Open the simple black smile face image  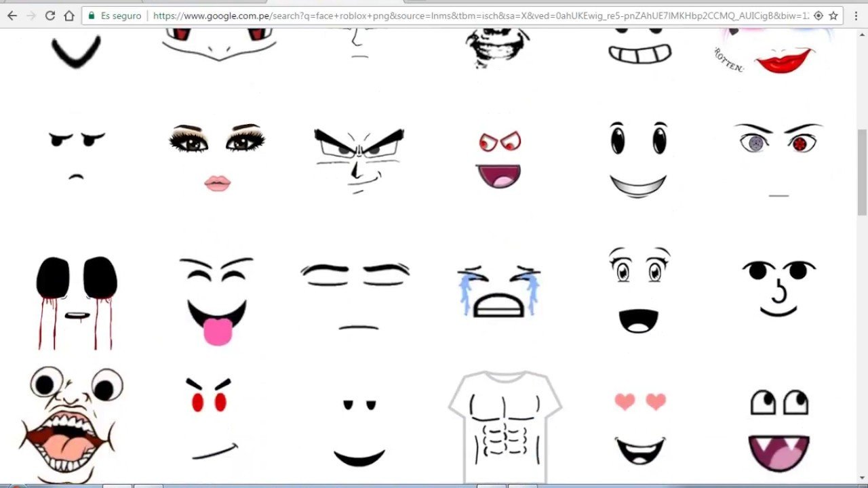click(359, 434)
